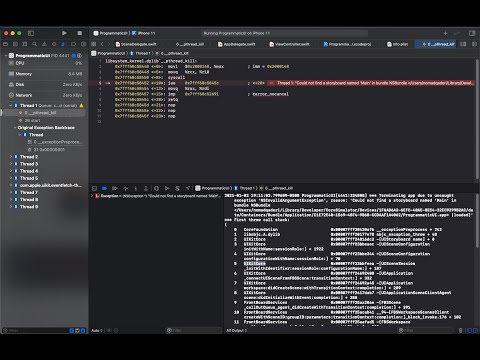The image size is (480, 360).
Task: Select the ProgrammaticUI scheme in toolbar
Action: 111,33
